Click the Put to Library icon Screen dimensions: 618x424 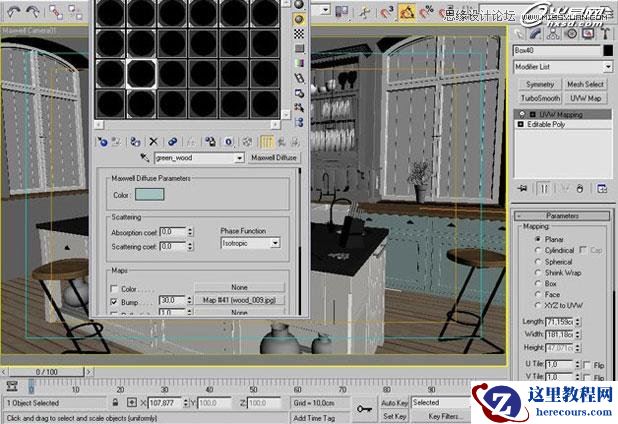(x=210, y=141)
